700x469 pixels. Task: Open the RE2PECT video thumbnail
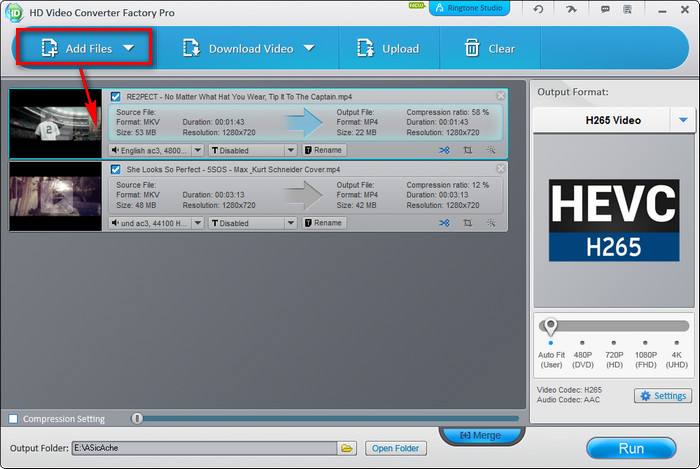click(55, 124)
